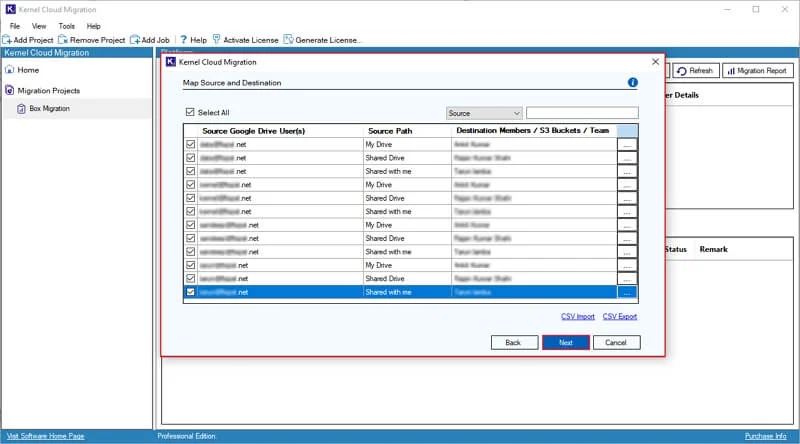Click the Back button
Image resolution: width=800 pixels, height=444 pixels.
(514, 342)
